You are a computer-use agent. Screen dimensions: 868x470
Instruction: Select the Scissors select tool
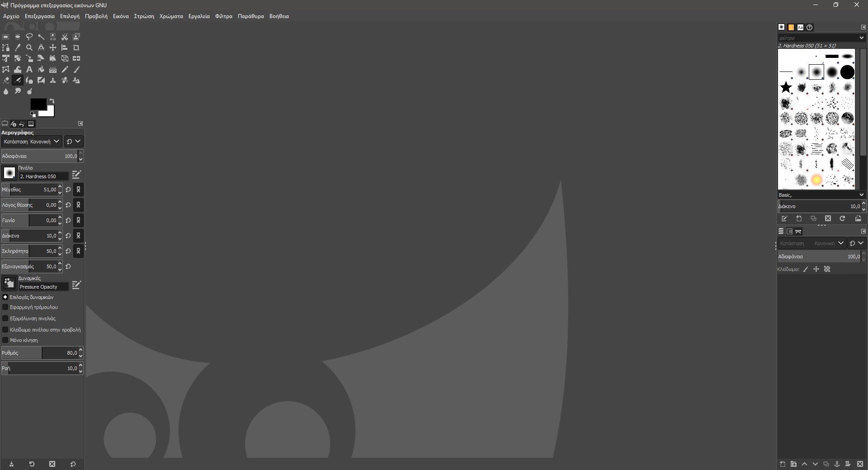tap(65, 37)
